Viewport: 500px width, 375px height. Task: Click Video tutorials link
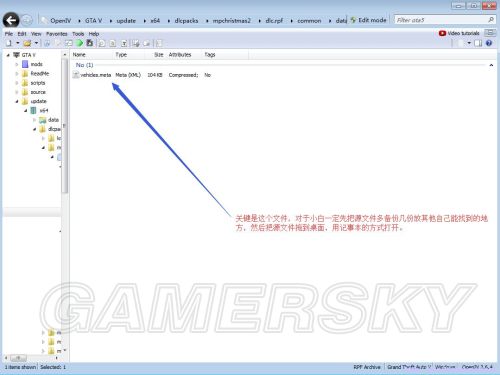[463, 33]
